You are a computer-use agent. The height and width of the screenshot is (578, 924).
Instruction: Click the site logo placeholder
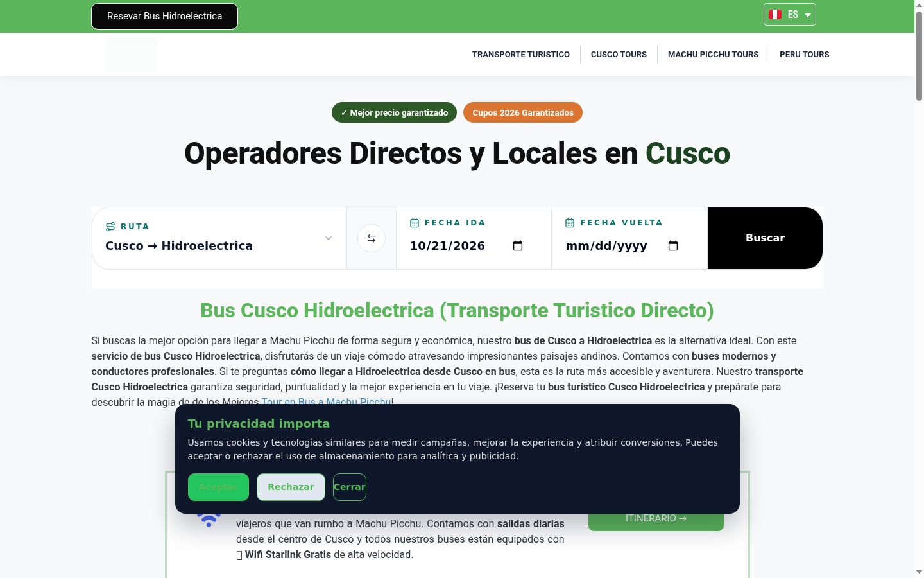[132, 55]
